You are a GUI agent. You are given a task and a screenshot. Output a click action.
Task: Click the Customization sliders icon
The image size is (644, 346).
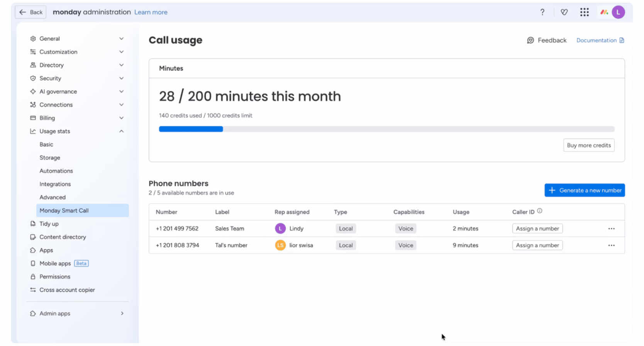(33, 52)
